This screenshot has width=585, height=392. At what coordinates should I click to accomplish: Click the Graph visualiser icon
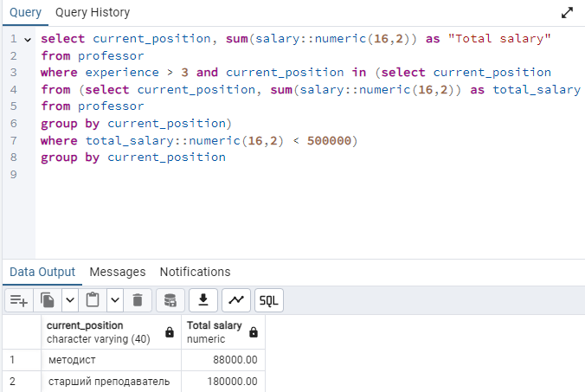pyautogui.click(x=236, y=300)
